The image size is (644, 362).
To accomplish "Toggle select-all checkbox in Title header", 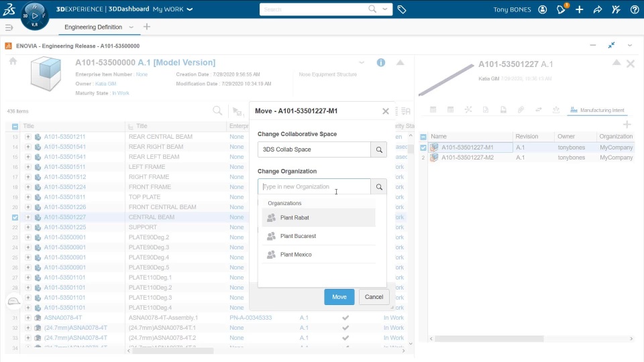I will [x=15, y=127].
